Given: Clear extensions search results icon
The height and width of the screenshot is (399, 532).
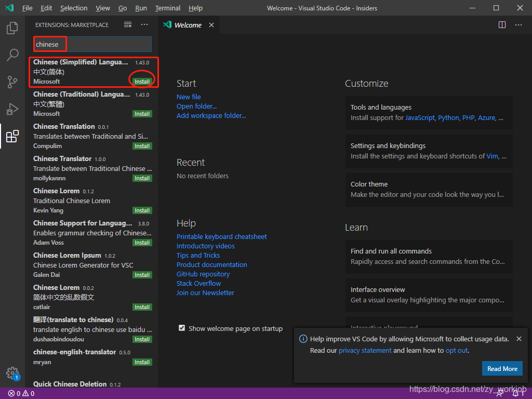Looking at the screenshot, I should [x=128, y=25].
